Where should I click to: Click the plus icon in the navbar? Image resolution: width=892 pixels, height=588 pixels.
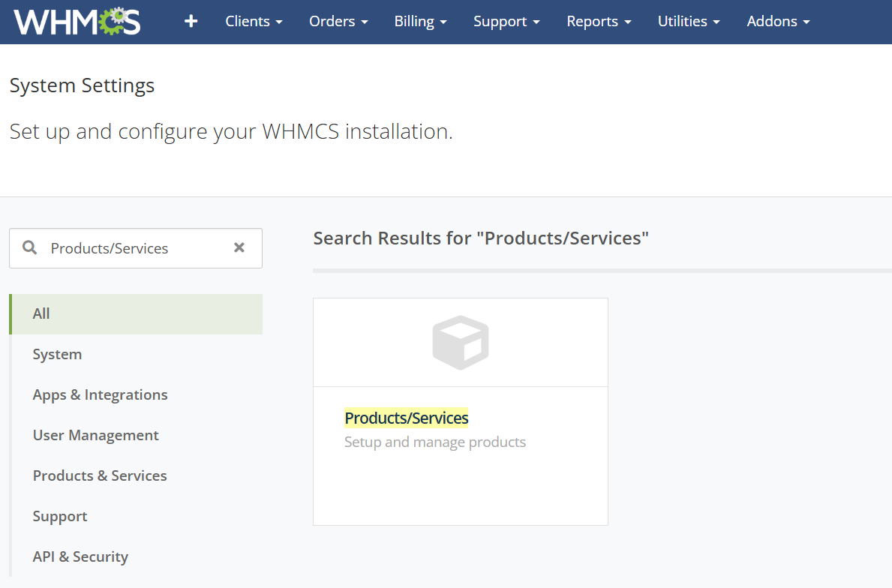(x=191, y=22)
